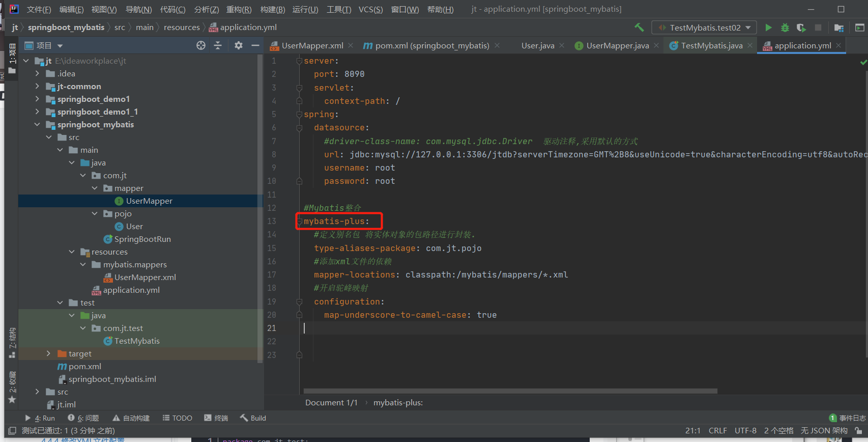The width and height of the screenshot is (868, 442).
Task: Open the TODO tool window
Action: click(x=177, y=418)
